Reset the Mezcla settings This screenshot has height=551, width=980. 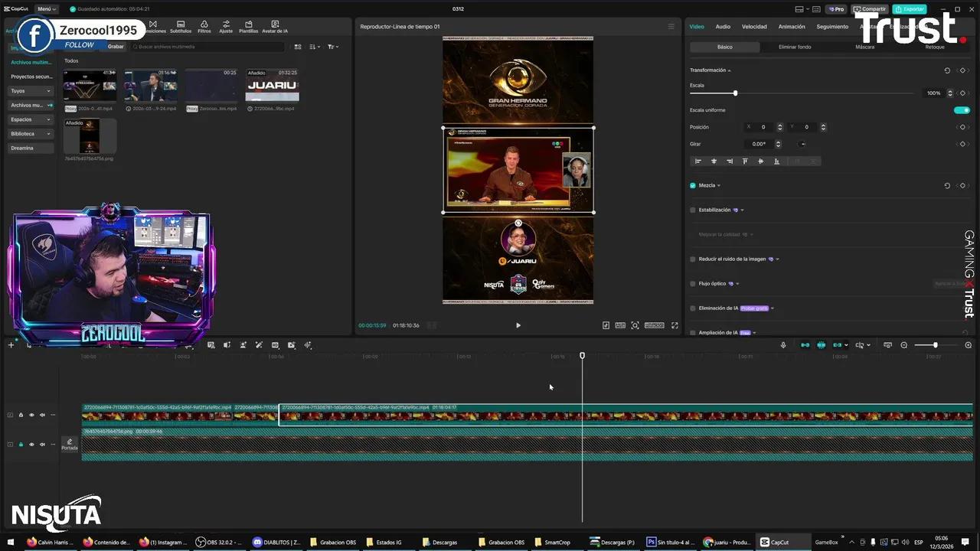click(947, 185)
